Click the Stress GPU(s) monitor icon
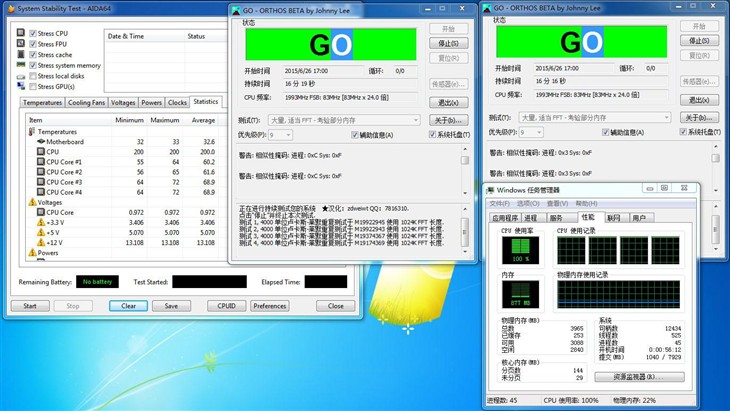The height and width of the screenshot is (411, 730). tap(21, 86)
